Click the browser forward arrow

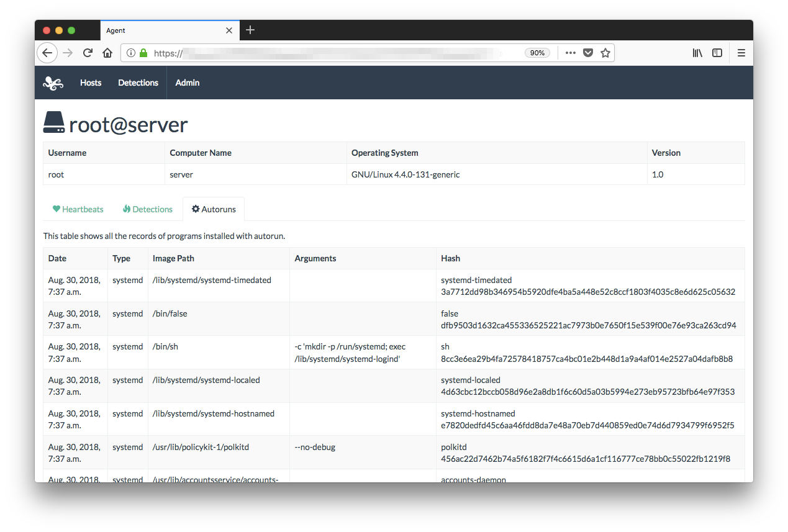(x=68, y=53)
